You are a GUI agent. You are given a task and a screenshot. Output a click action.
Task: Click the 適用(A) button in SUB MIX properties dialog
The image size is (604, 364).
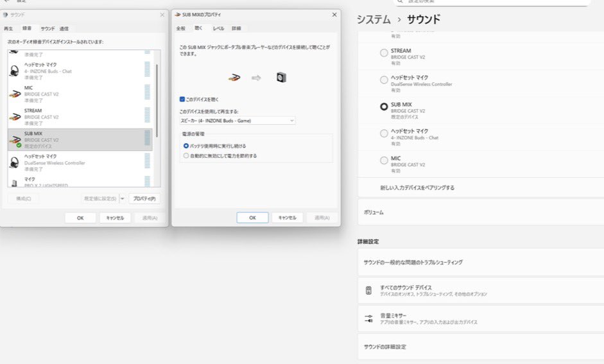(322, 218)
